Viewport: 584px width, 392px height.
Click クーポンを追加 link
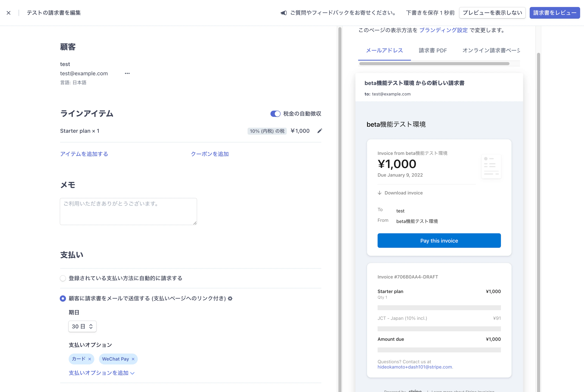point(210,154)
